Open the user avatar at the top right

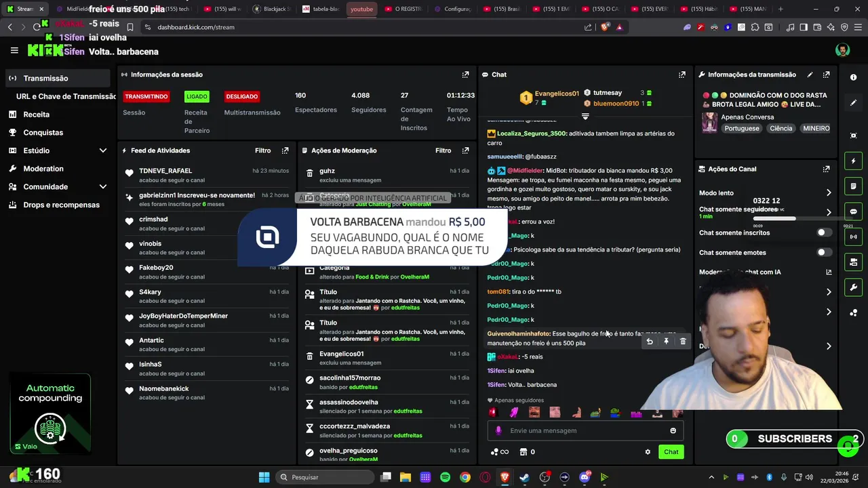point(842,51)
